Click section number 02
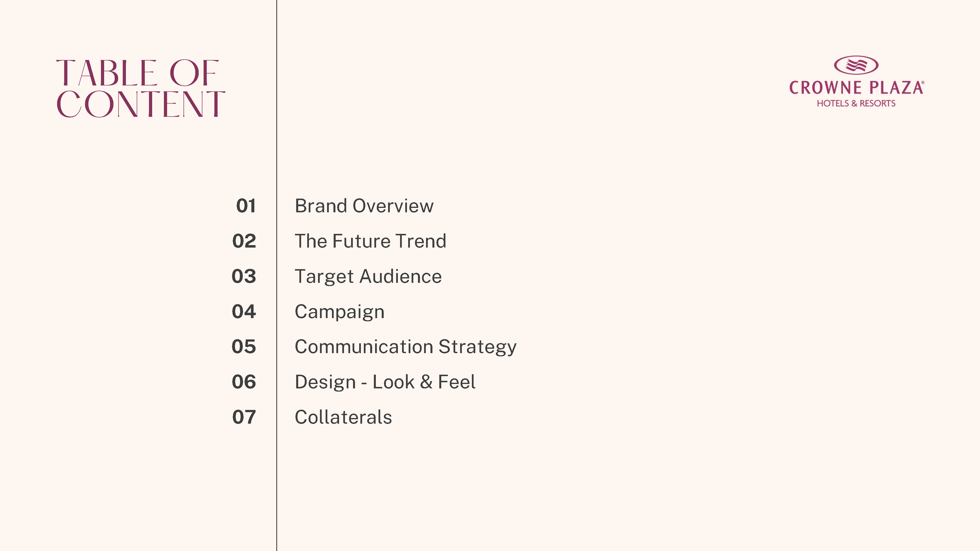Viewport: 980px width, 551px height. click(244, 241)
